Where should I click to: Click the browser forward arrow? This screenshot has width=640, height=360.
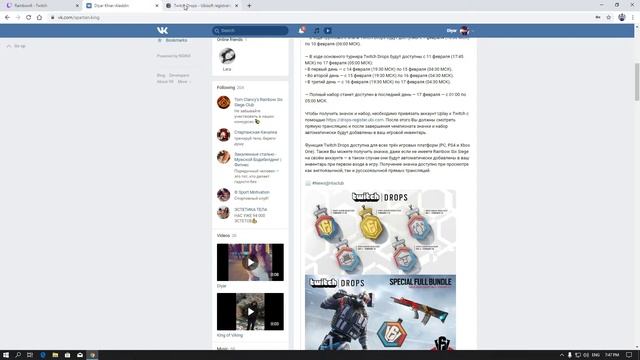tap(18, 18)
